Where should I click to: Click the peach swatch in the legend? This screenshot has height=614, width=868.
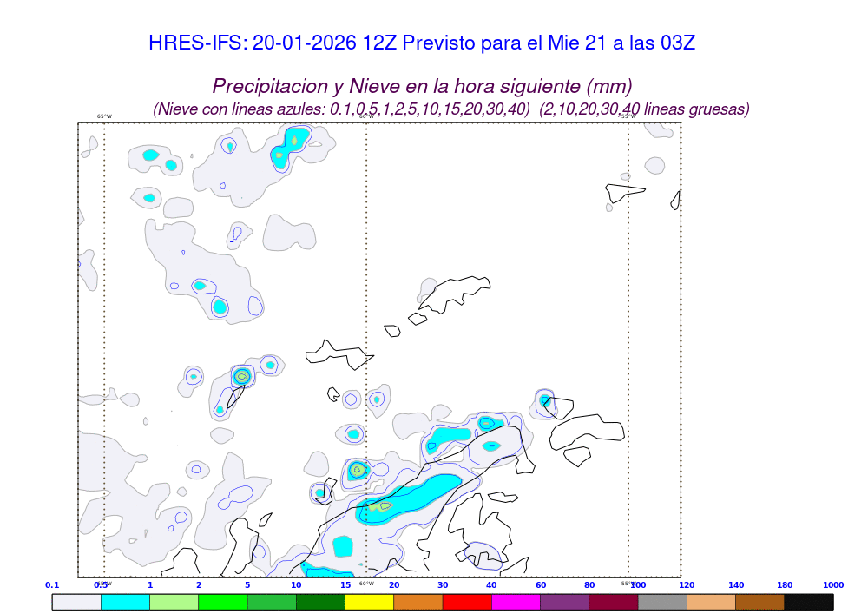pos(711,601)
